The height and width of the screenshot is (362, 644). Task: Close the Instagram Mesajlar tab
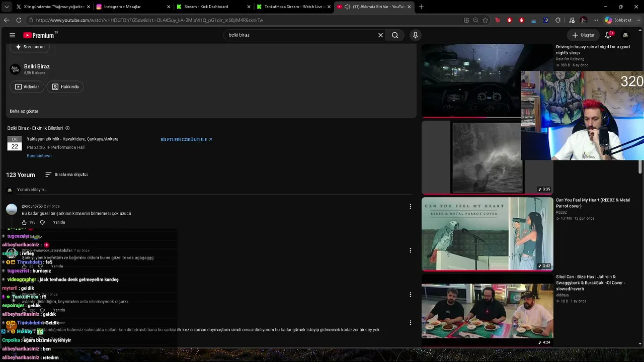pyautogui.click(x=169, y=7)
